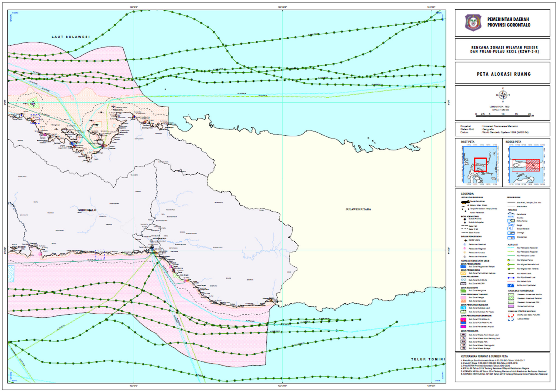Click the Alur Pipa Bawah Laut symbol
Viewport: 558px width, 392px height.
(511, 278)
